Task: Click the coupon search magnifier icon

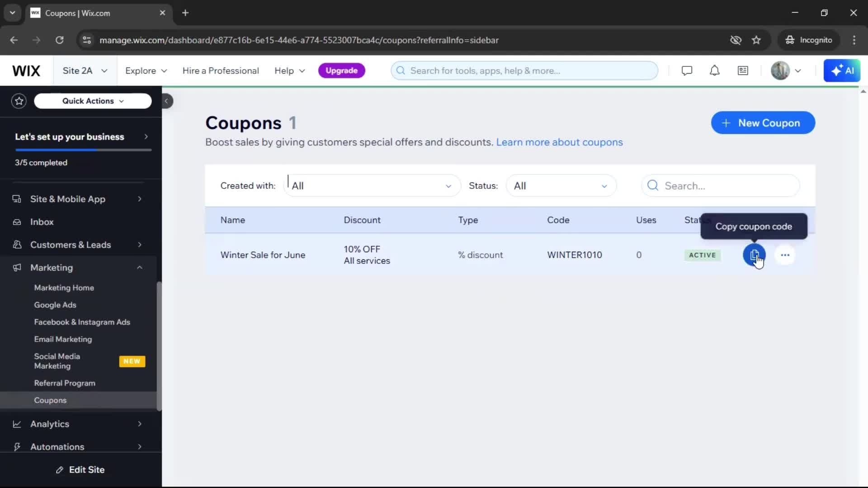Action: pos(652,185)
